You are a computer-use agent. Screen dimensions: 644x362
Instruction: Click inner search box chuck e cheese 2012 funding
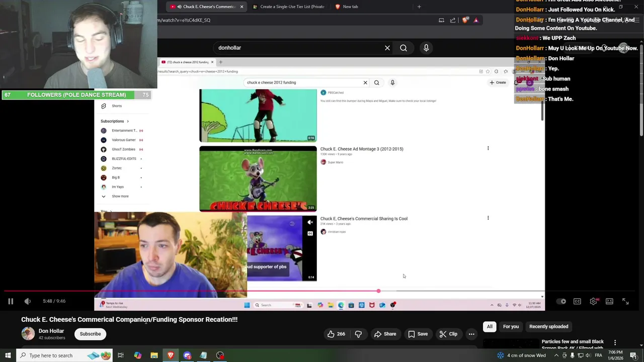tap(302, 82)
